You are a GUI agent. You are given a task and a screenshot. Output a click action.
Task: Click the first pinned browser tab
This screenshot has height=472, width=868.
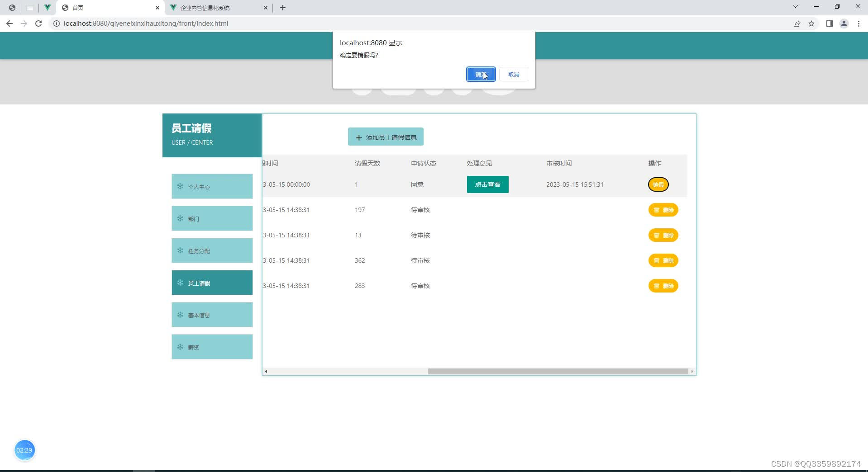[x=12, y=8]
